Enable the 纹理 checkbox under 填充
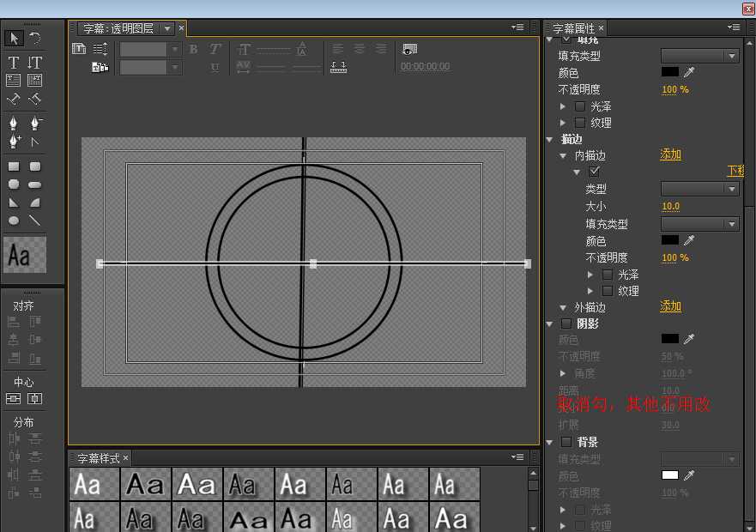 click(580, 123)
